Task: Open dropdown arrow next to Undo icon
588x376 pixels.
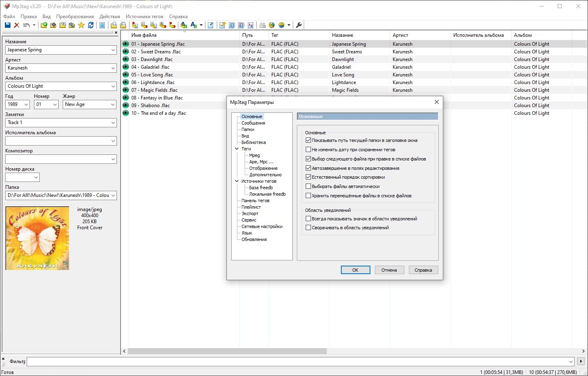Action: tap(34, 25)
